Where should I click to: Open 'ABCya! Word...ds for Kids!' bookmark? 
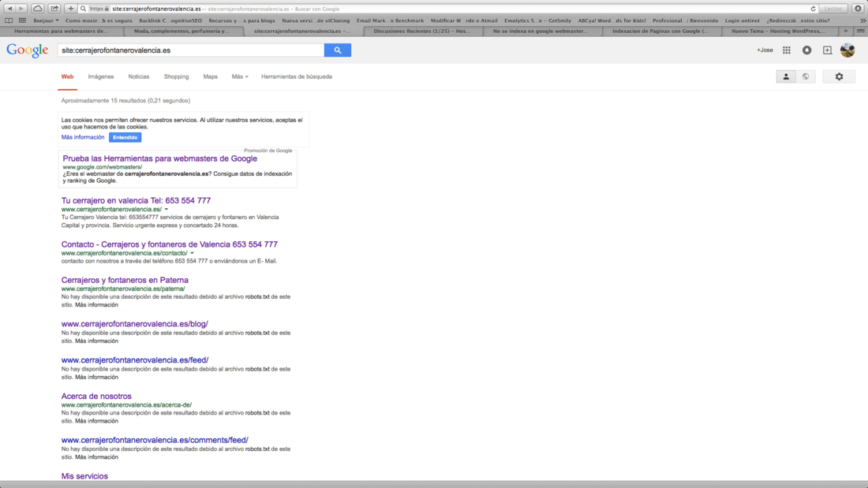(612, 20)
